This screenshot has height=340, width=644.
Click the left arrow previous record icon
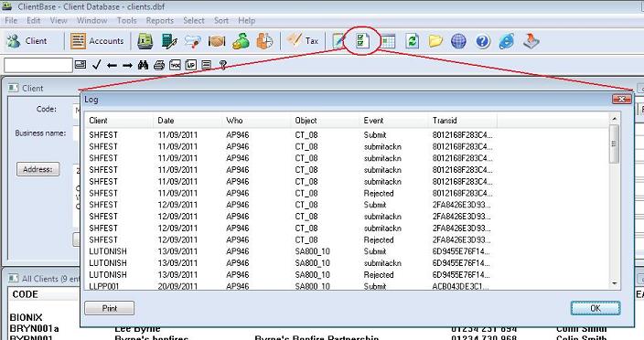(112, 65)
